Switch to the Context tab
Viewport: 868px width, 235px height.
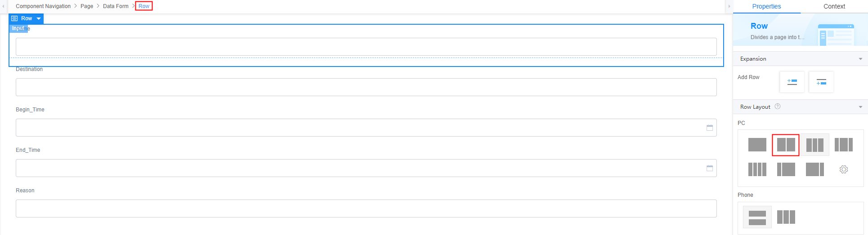834,6
